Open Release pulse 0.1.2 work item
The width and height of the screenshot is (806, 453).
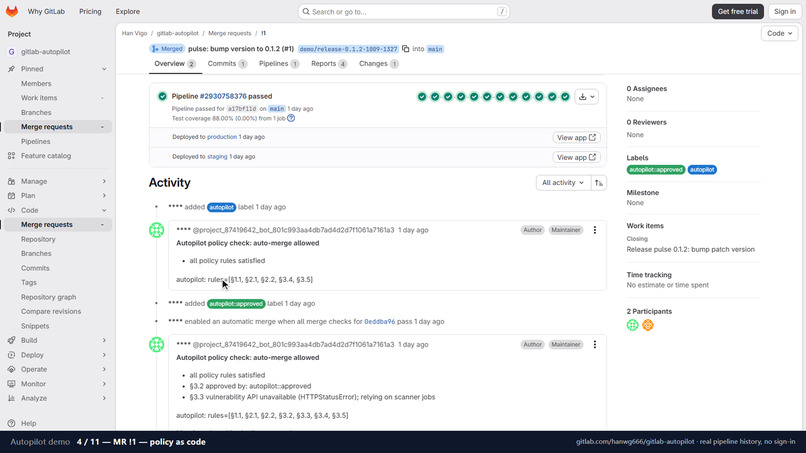point(690,249)
